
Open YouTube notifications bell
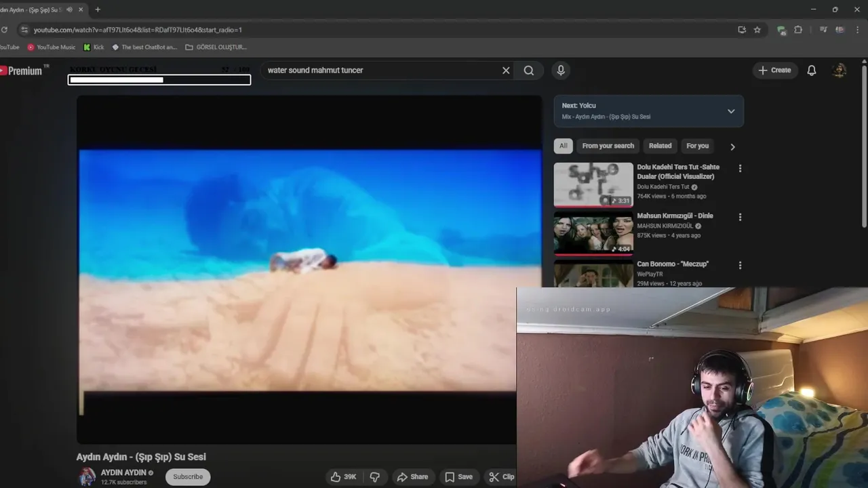812,70
